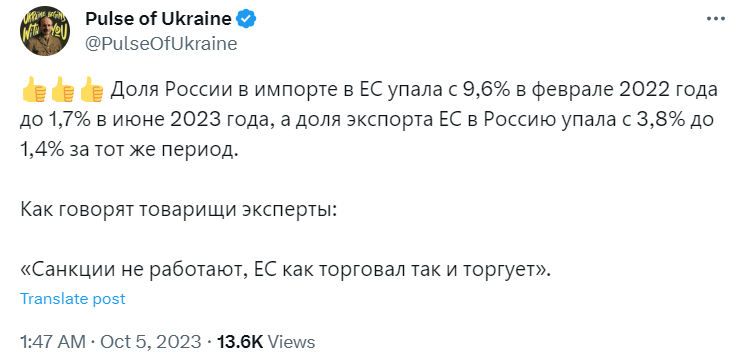This screenshot has height=360, width=747.
Task: Open the 1:47 AM timestamp link
Action: point(53,342)
